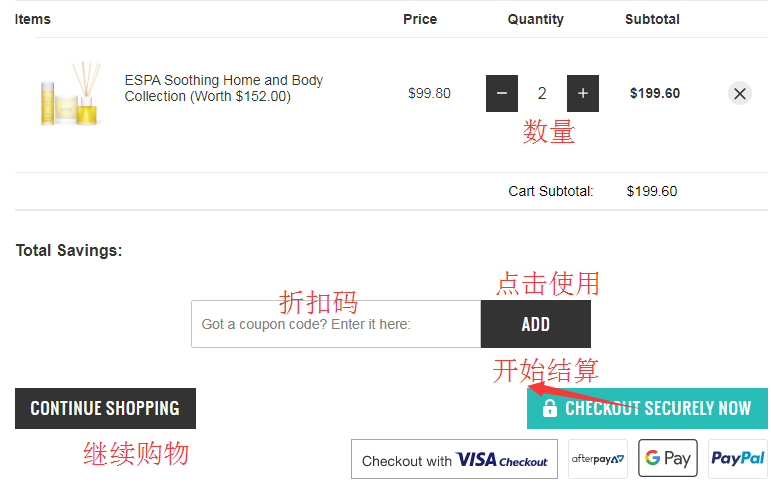Click the $99.80 unit price

coord(429,94)
